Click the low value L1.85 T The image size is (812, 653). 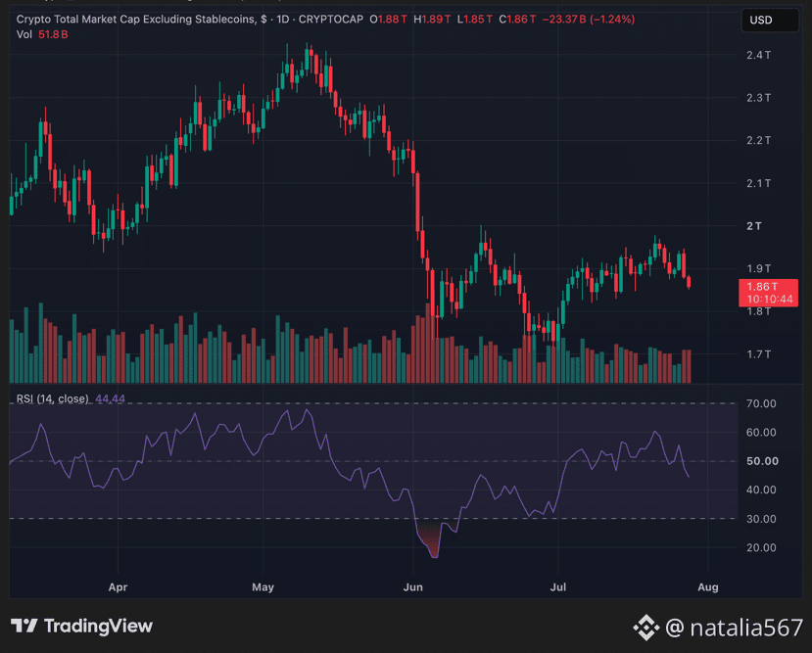tap(474, 20)
